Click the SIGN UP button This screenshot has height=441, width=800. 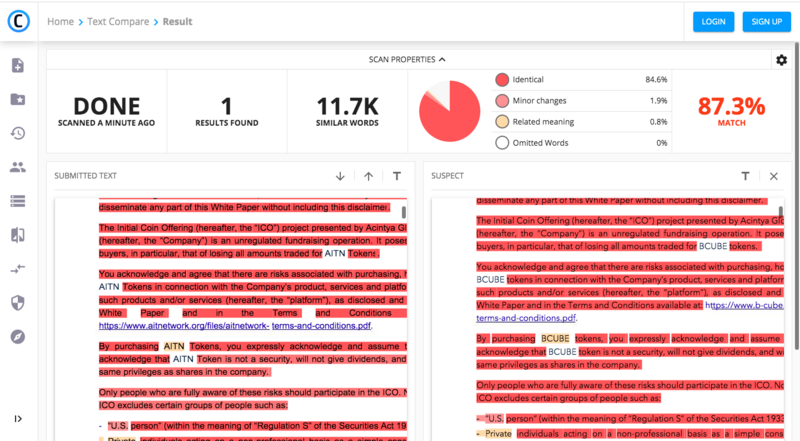(766, 21)
